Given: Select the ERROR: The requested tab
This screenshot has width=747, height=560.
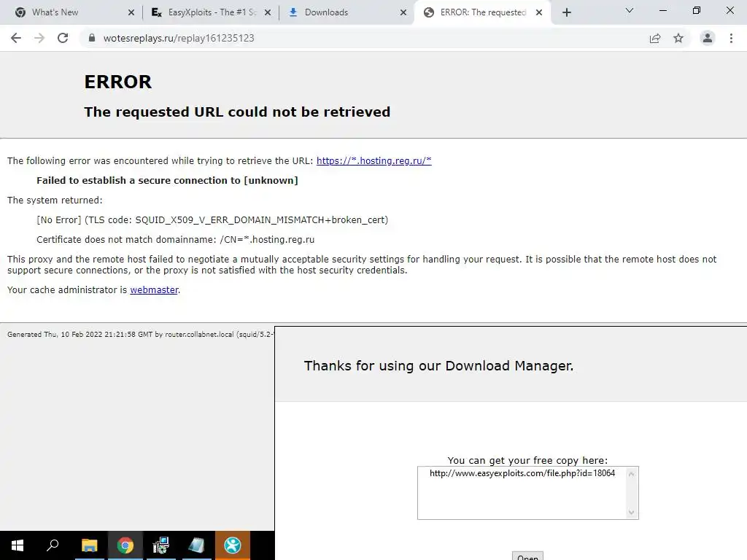Looking at the screenshot, I should tap(483, 12).
